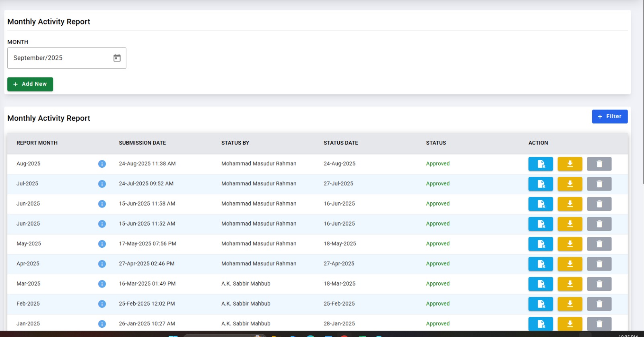Sort by Submission Date column header
Screen dimensions: 644x337
pos(142,143)
